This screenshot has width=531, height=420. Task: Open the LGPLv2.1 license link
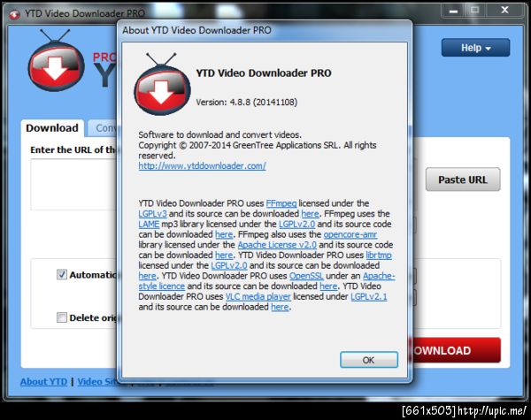[369, 296]
